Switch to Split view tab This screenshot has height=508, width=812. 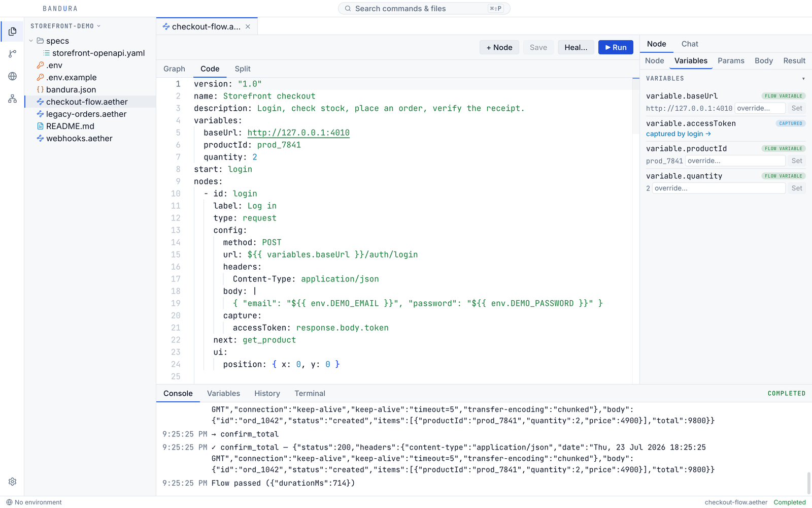(243, 69)
